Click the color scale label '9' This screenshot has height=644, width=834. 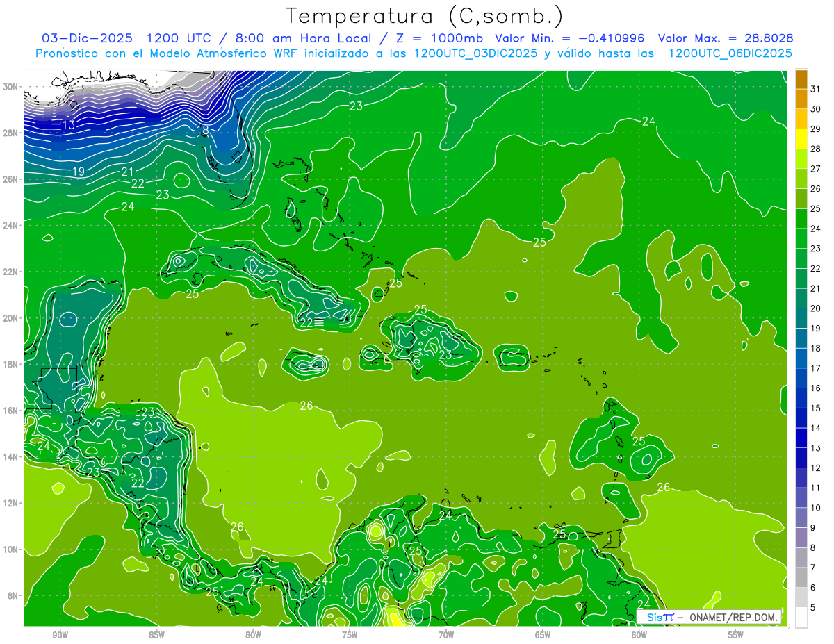[x=813, y=527]
